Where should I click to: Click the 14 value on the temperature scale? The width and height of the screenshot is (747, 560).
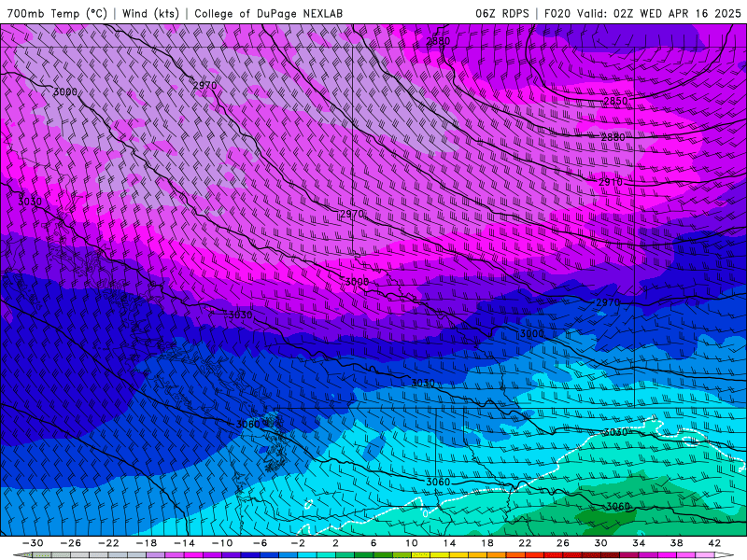[449, 543]
